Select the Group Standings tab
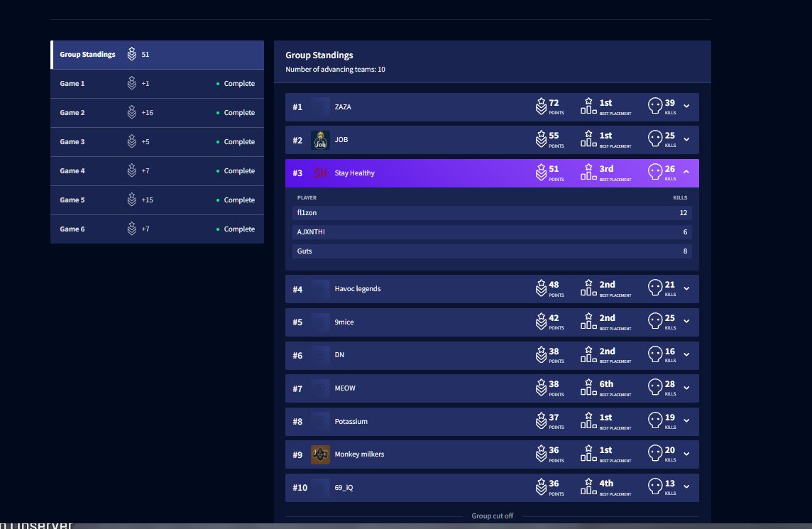Screen dimensions: 812x529 pyautogui.click(x=157, y=55)
